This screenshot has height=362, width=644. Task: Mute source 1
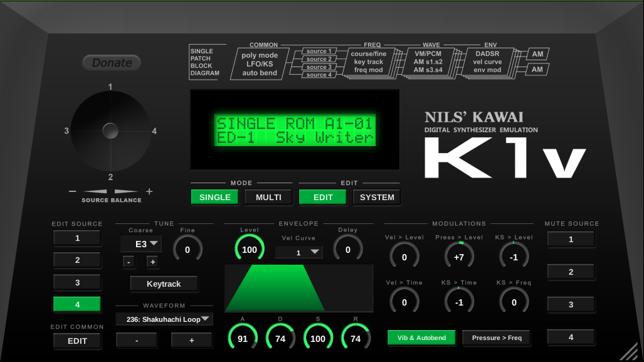pos(571,239)
